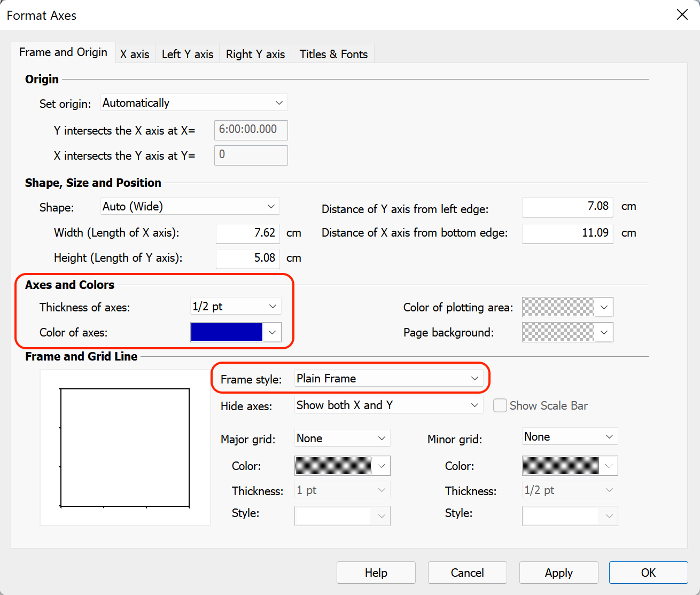
Task: Open the blue Color of axes picker
Action: coord(236,332)
